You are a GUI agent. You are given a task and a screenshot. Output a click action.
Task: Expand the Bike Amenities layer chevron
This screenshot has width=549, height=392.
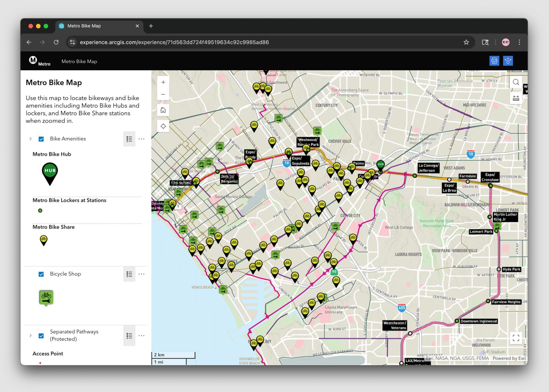(31, 139)
